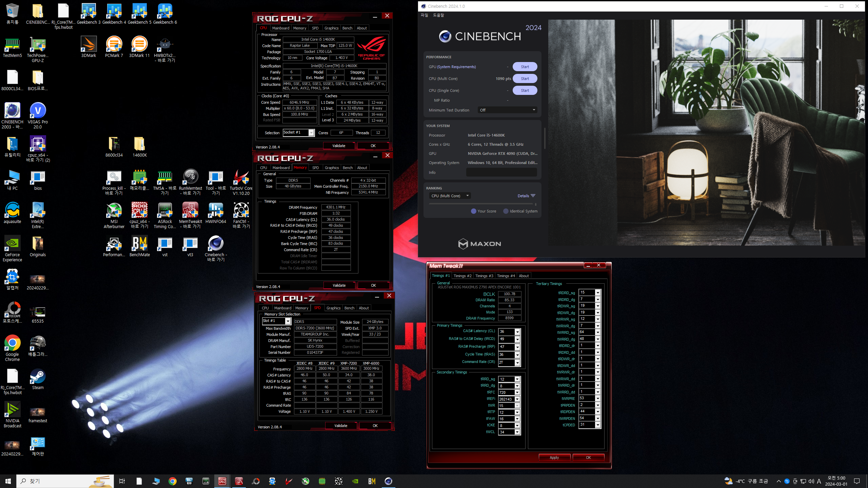Open CPU-Z Socket #1 selection dropdown

[299, 133]
